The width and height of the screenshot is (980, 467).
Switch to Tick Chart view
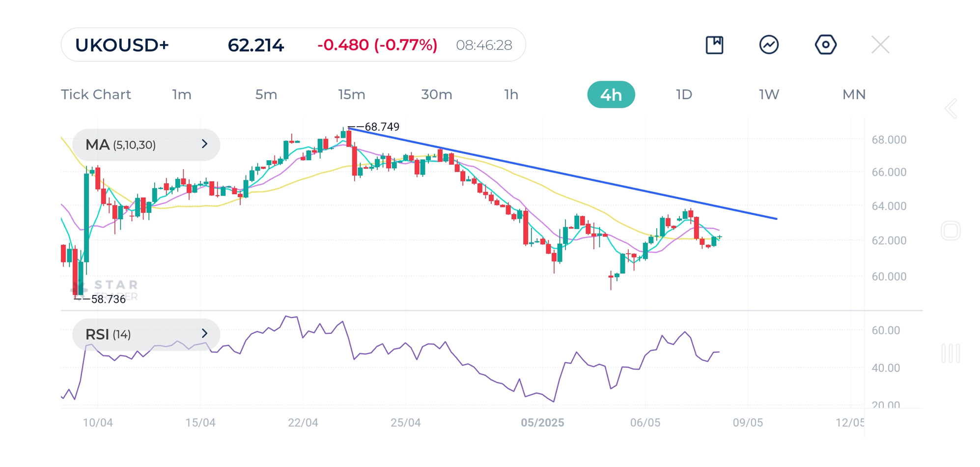coord(96,94)
